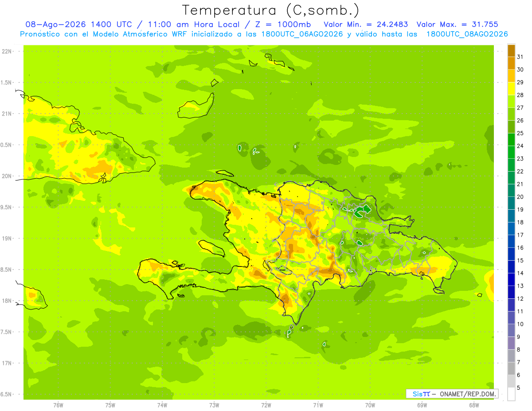Screen dimensions: 532x411
Task: Click the '25' color bar label
Action: (520, 133)
